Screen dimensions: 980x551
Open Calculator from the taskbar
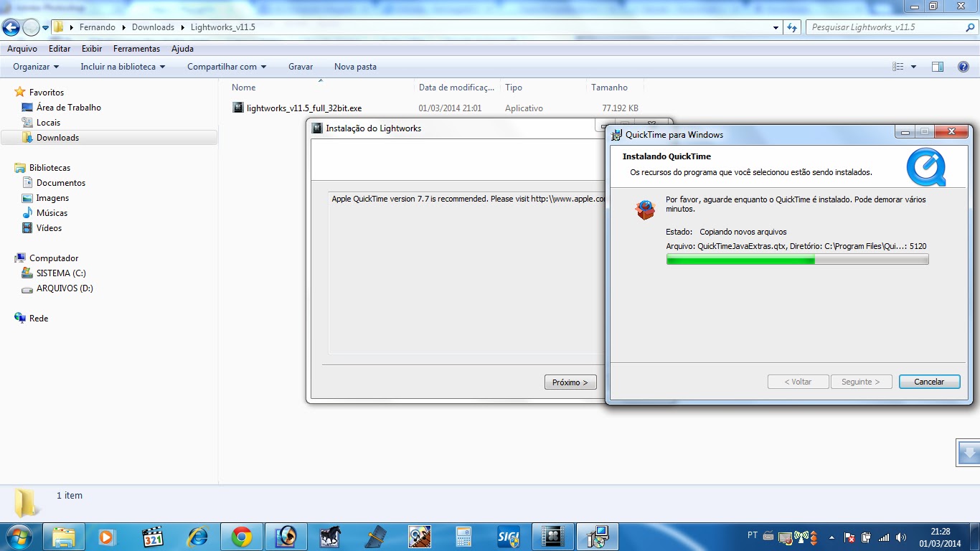[x=463, y=537]
